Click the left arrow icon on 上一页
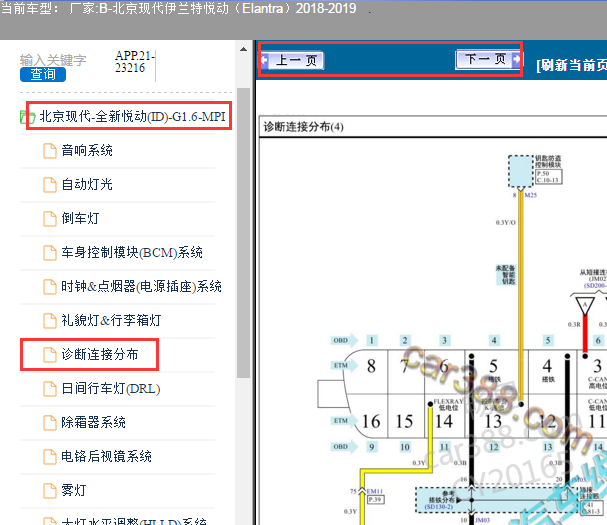This screenshot has width=607, height=525. 265,60
